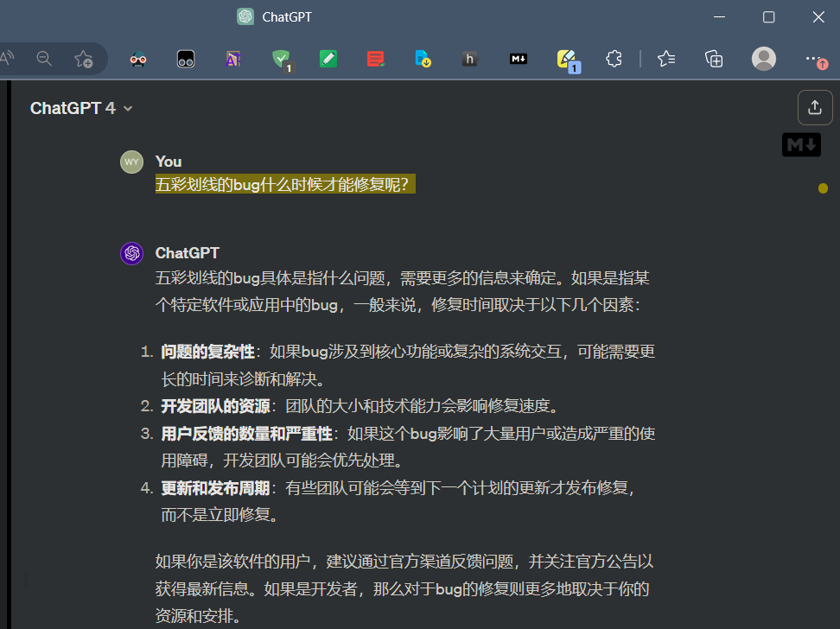
Task: Open the Extensions puzzle piece menu
Action: (x=614, y=59)
